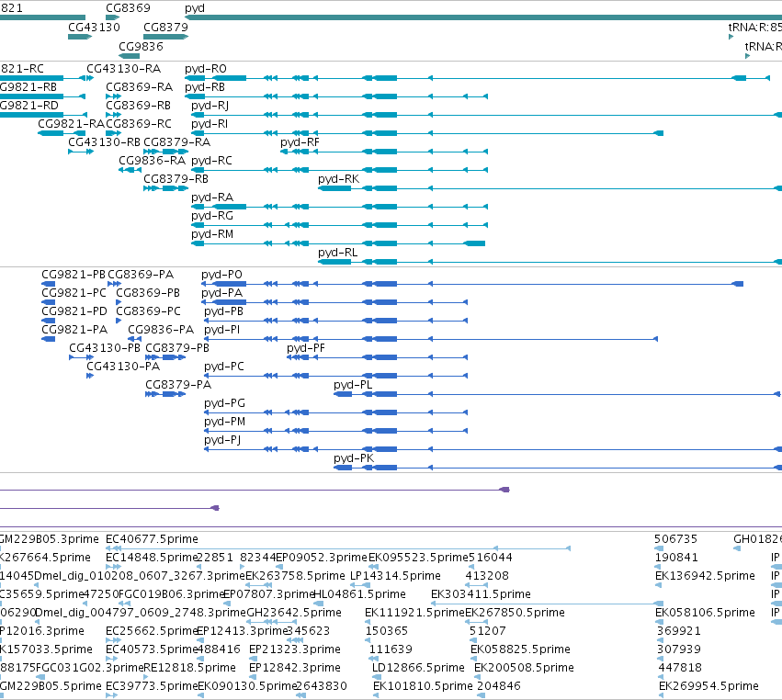
Task: Select protein pyd-PJ
Action: click(x=222, y=440)
